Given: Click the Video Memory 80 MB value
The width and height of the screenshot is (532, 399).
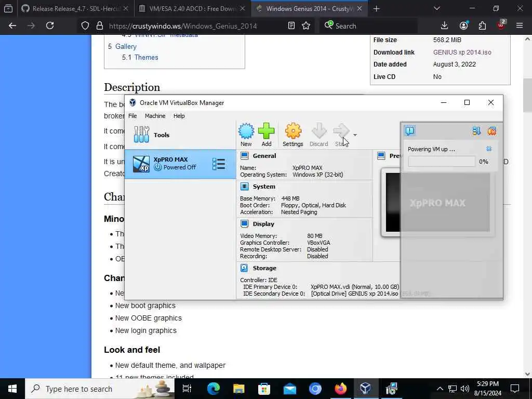Looking at the screenshot, I should pos(315,236).
